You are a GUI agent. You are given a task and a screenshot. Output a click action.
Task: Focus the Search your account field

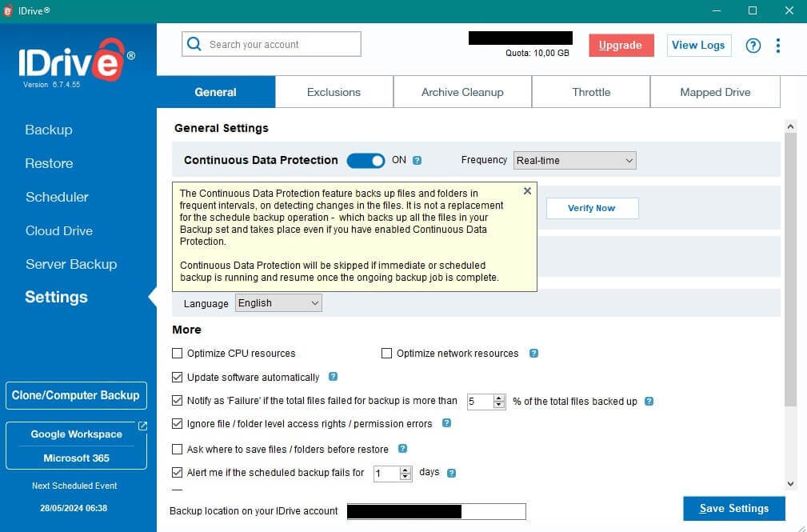(271, 44)
